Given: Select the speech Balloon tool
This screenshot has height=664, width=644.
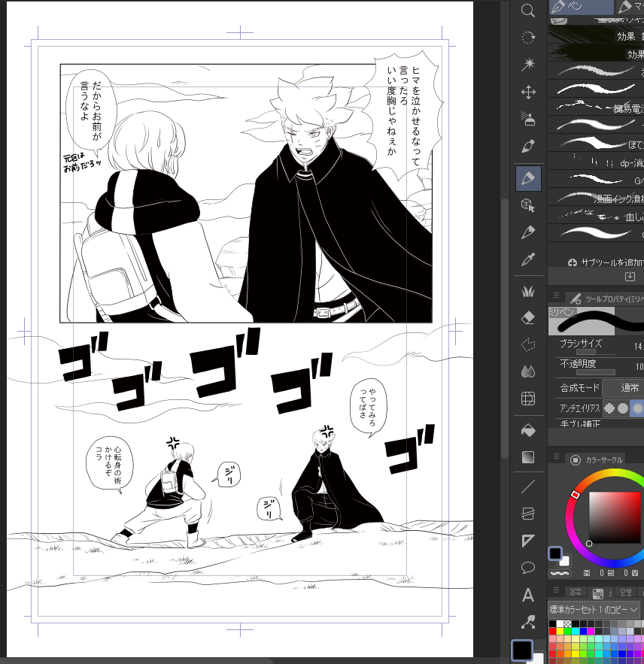Looking at the screenshot, I should pyautogui.click(x=528, y=568).
